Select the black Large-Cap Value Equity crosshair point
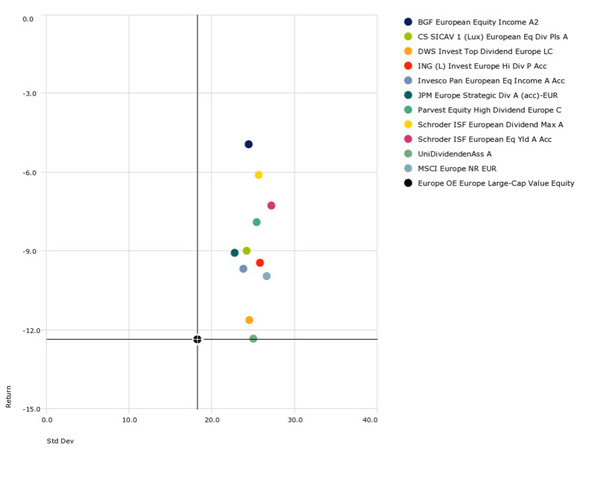The image size is (600, 487). (x=197, y=340)
